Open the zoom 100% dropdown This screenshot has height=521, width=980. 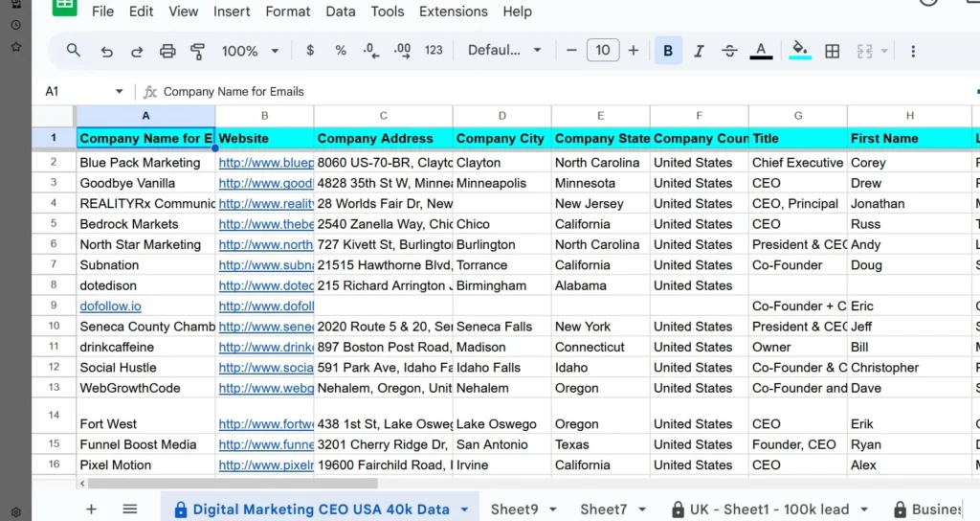[x=250, y=52]
